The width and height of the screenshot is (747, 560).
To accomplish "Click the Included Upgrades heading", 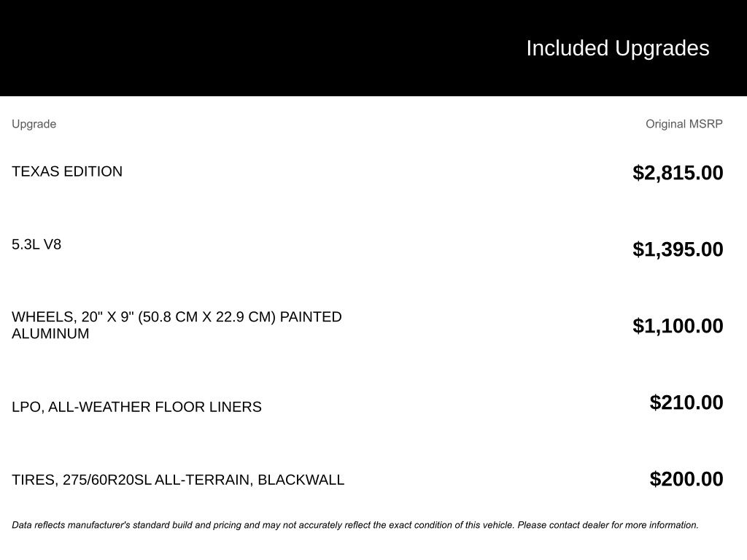I will (617, 48).
